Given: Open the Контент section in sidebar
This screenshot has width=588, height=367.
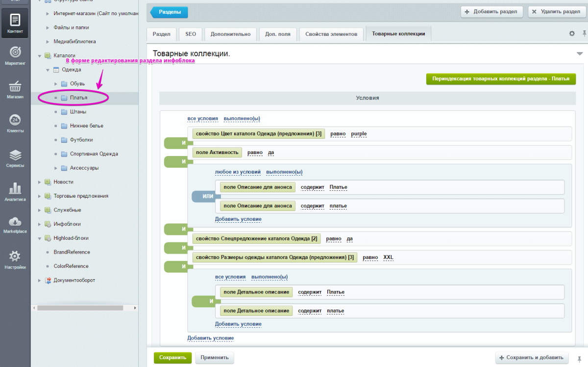Looking at the screenshot, I should [15, 24].
